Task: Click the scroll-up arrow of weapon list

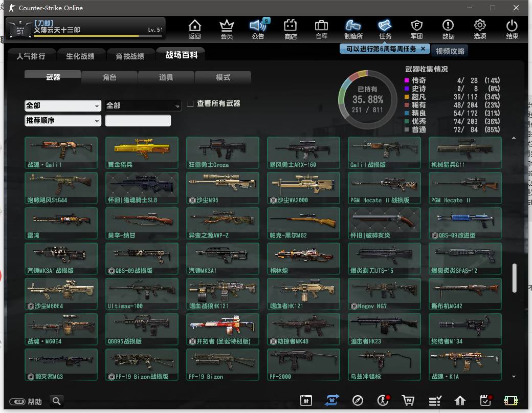Action: tap(514, 138)
